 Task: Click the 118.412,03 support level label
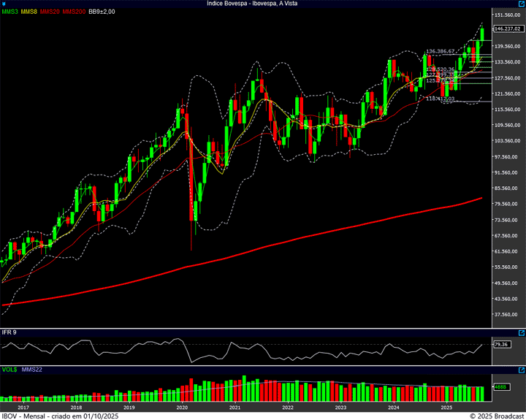click(441, 98)
